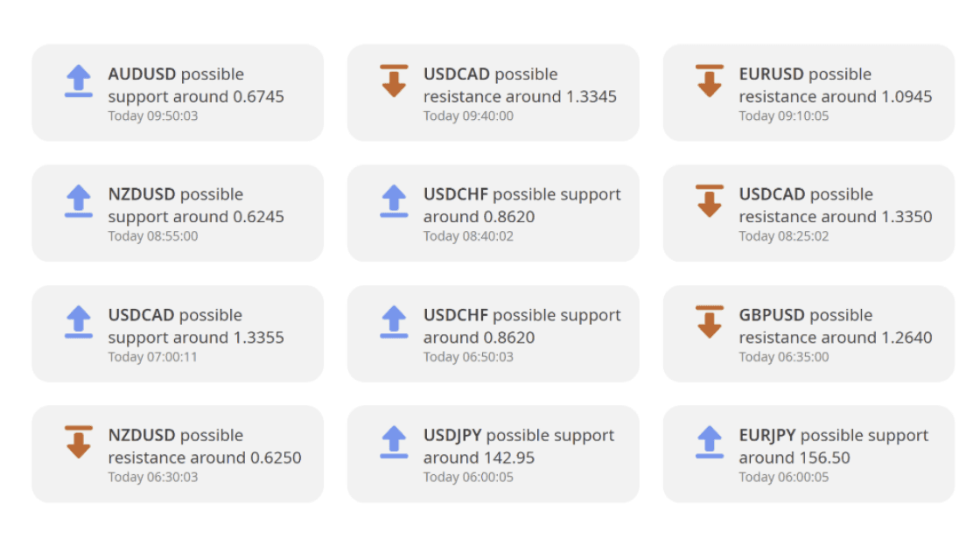Click the "Today 07:00:11" timestamp under USDCAD
The width and height of the screenshot is (980, 539).
point(153,357)
